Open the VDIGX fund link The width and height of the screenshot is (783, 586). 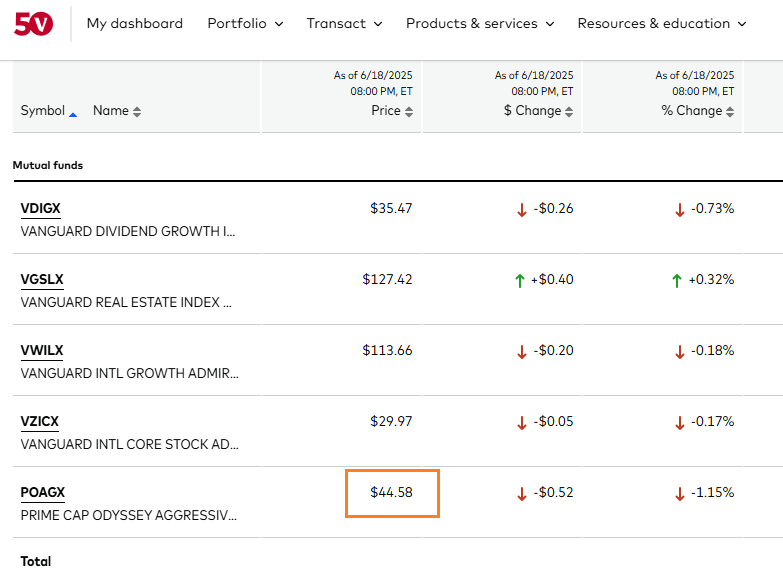41,208
